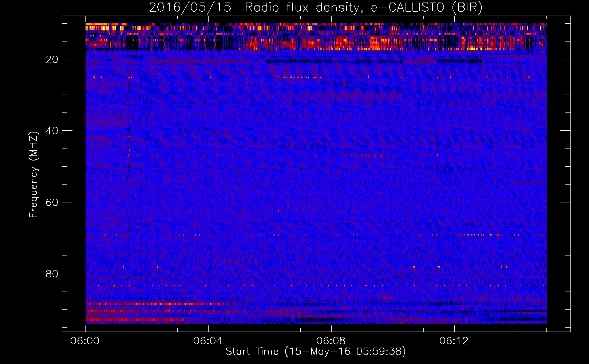This screenshot has height=364, width=589.
Task: Click the 'Start Time (15-May-16 05:59:38)' label
Action: click(316, 352)
